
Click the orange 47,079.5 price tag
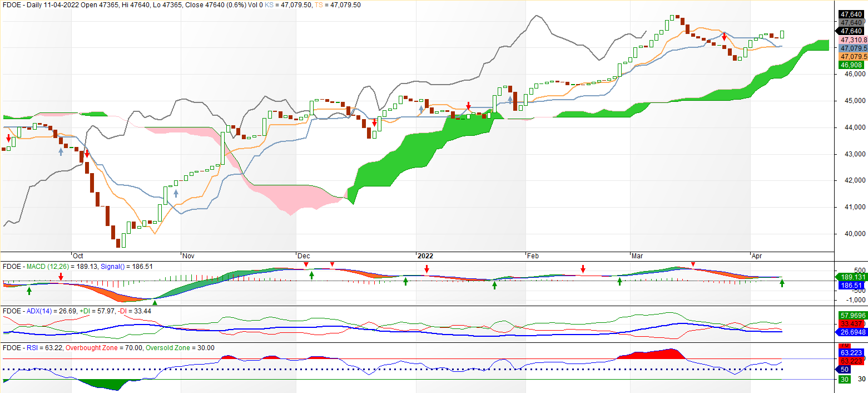pos(853,57)
